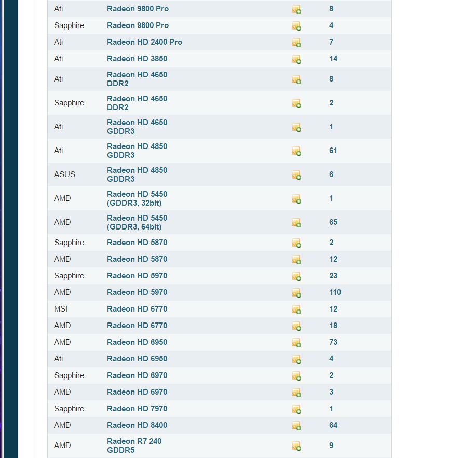The image size is (476, 458).
Task: Click the add icon for MSI Radeon HD 6770
Action: (x=296, y=309)
